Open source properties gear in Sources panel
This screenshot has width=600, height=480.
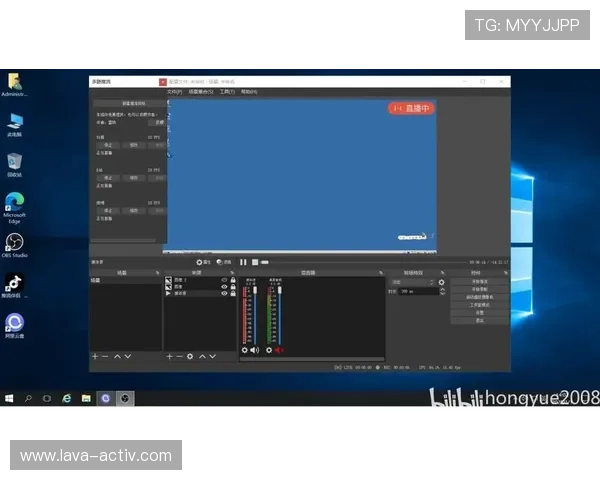[190, 356]
